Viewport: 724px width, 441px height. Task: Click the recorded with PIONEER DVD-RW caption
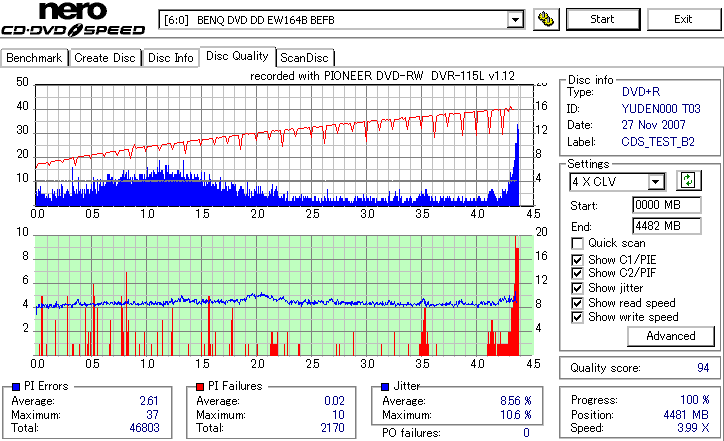pos(382,76)
